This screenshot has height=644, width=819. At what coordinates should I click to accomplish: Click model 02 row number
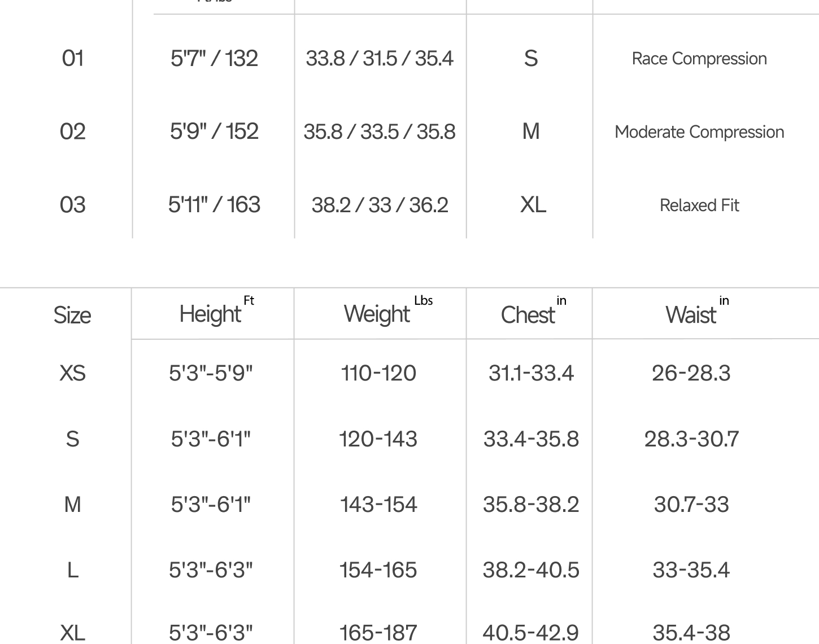click(x=73, y=132)
